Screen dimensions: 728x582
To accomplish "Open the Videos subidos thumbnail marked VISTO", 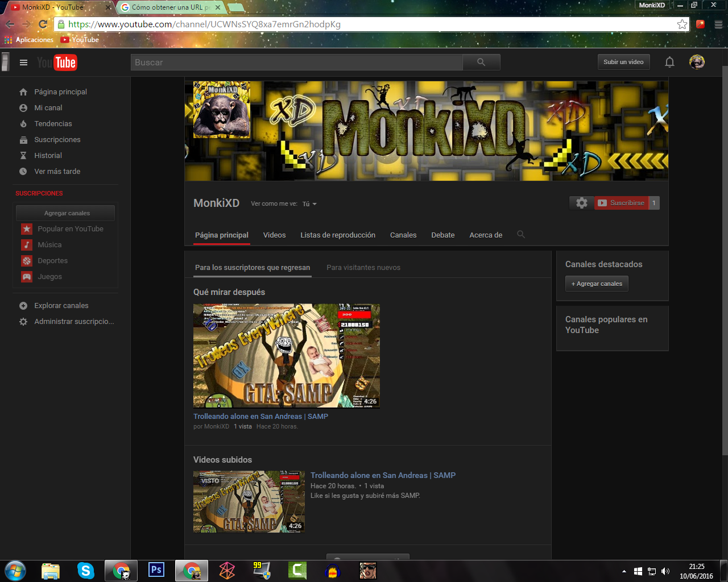I will point(249,501).
